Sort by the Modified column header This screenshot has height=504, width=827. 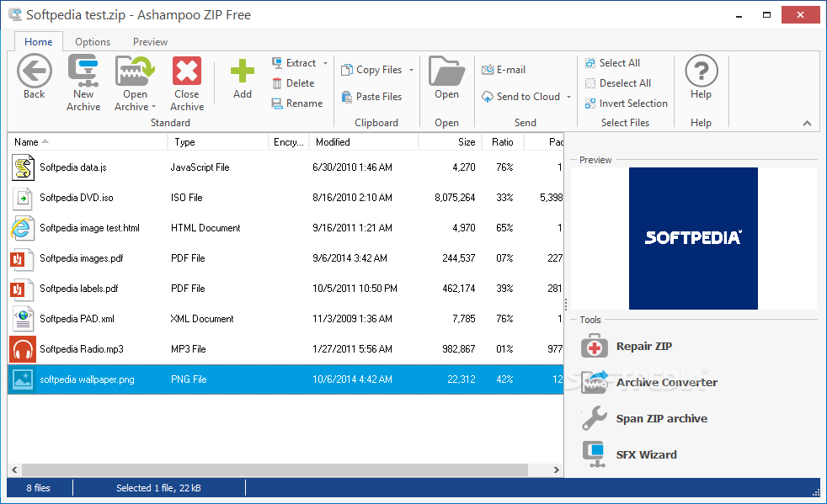coord(364,142)
